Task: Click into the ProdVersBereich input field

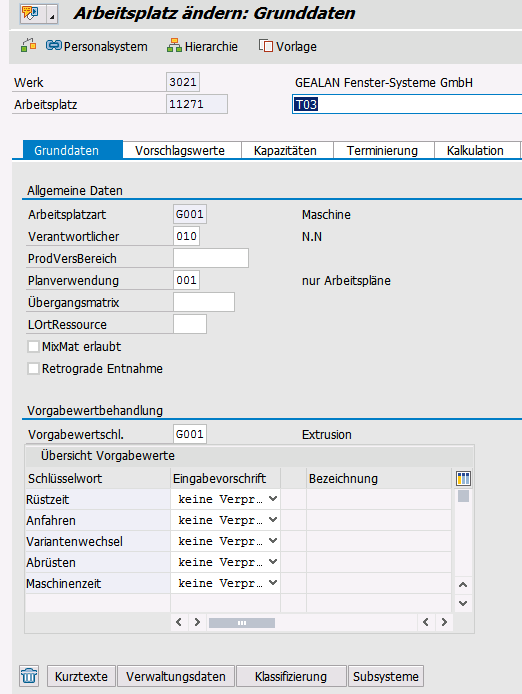Action: click(x=211, y=258)
